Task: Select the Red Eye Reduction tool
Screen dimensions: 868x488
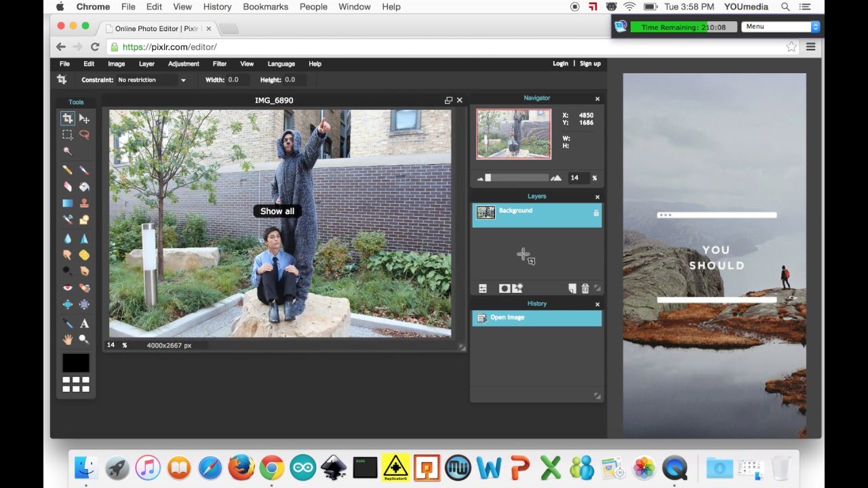Action: coord(67,288)
